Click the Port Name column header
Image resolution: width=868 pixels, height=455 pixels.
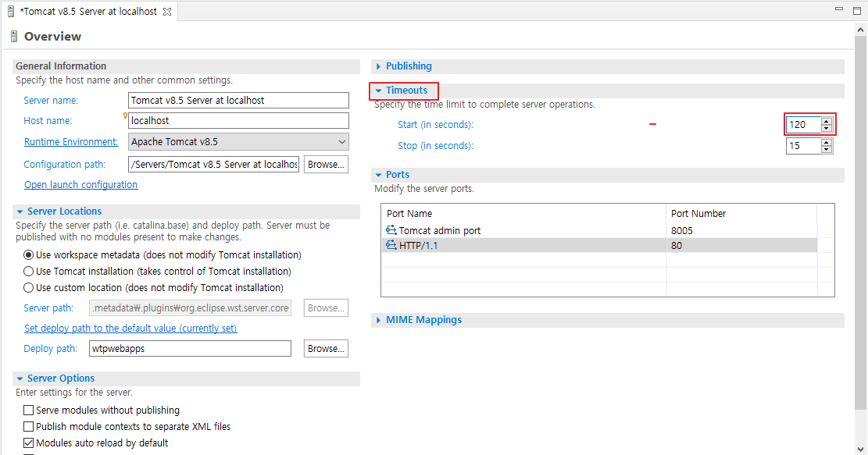click(x=523, y=213)
